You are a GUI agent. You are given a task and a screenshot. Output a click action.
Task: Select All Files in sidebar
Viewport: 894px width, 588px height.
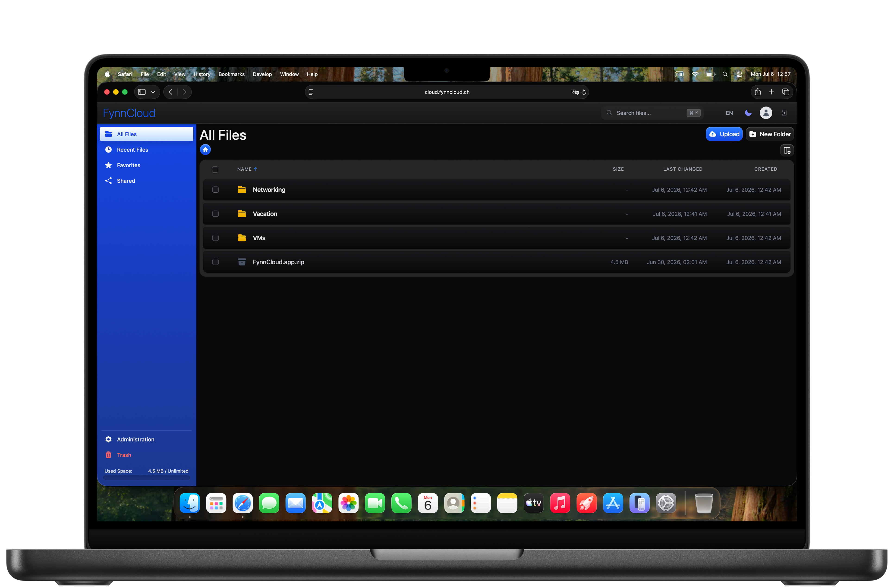pyautogui.click(x=147, y=134)
